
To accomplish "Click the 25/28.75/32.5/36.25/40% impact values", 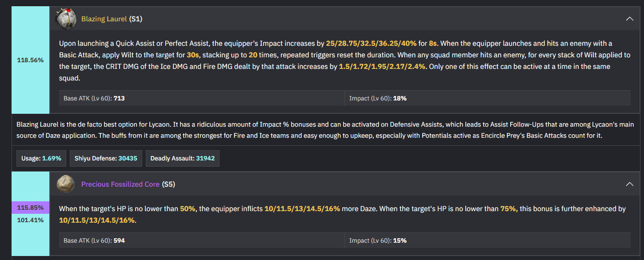I will [371, 43].
